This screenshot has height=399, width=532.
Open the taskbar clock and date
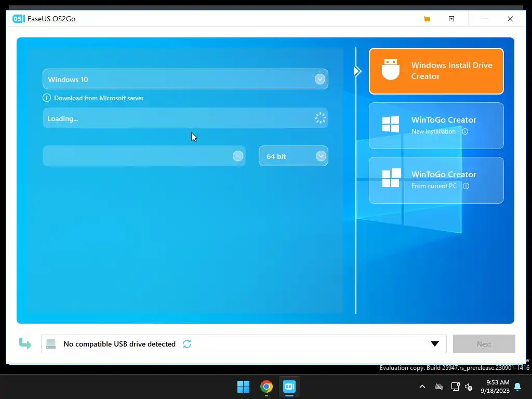[495, 387]
